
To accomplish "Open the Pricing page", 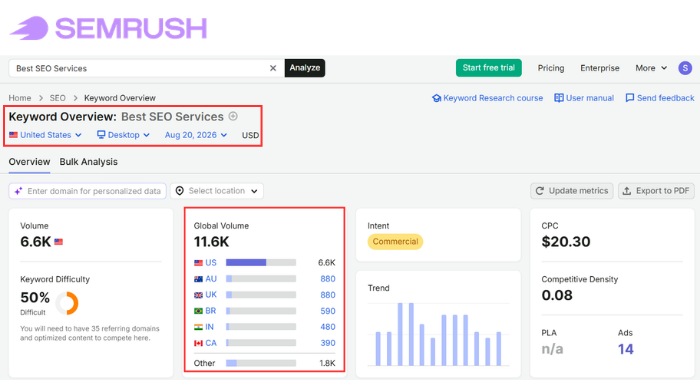I will 550,68.
